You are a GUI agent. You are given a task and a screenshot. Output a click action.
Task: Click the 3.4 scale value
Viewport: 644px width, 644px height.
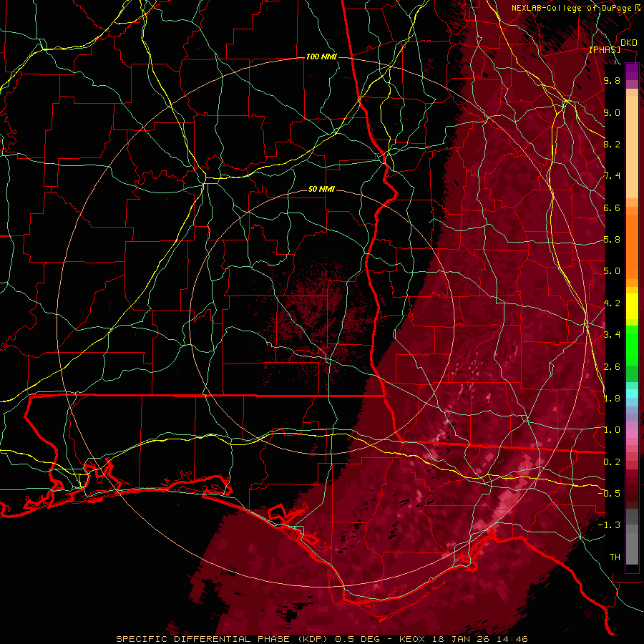pos(612,335)
